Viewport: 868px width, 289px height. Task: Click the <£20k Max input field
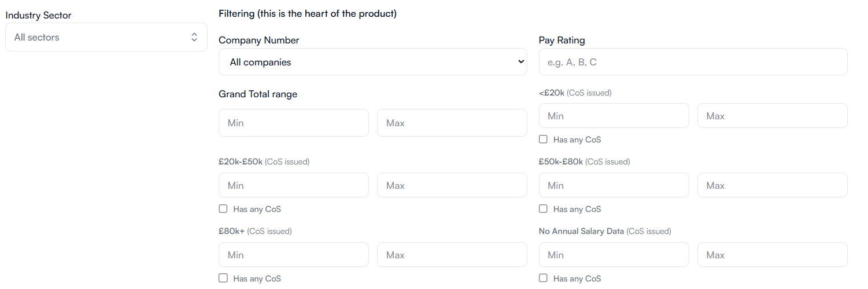[x=772, y=116]
